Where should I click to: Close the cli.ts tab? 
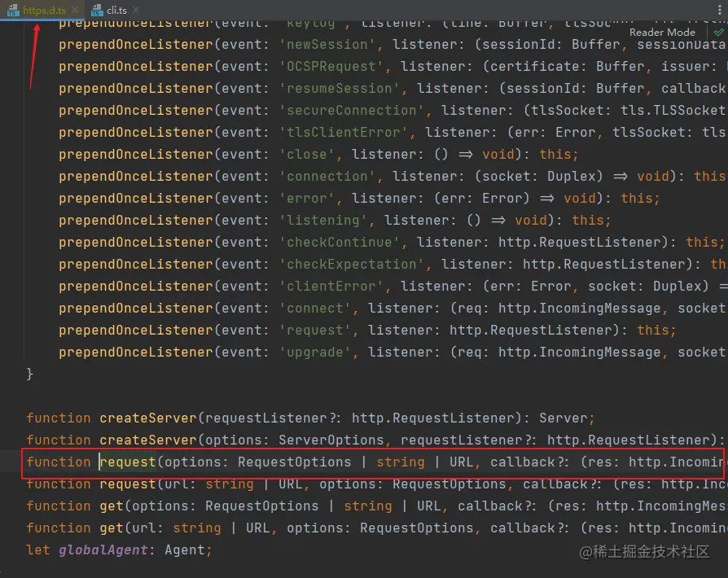coord(135,10)
